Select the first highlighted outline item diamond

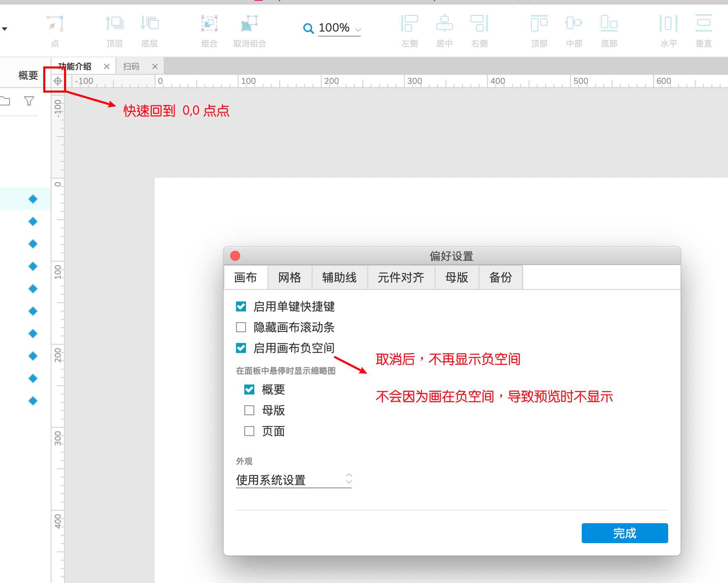33,199
